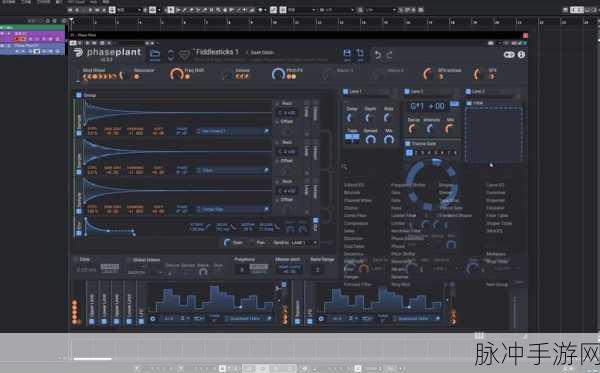The image size is (600, 373).
Task: Toggle the Lane 2 enable box
Action: (407, 91)
